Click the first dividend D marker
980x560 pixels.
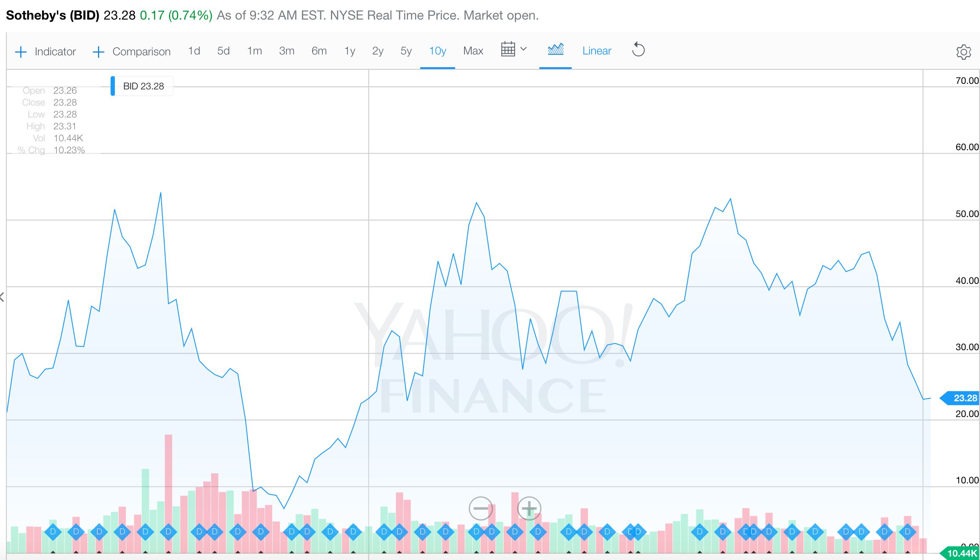click(53, 531)
